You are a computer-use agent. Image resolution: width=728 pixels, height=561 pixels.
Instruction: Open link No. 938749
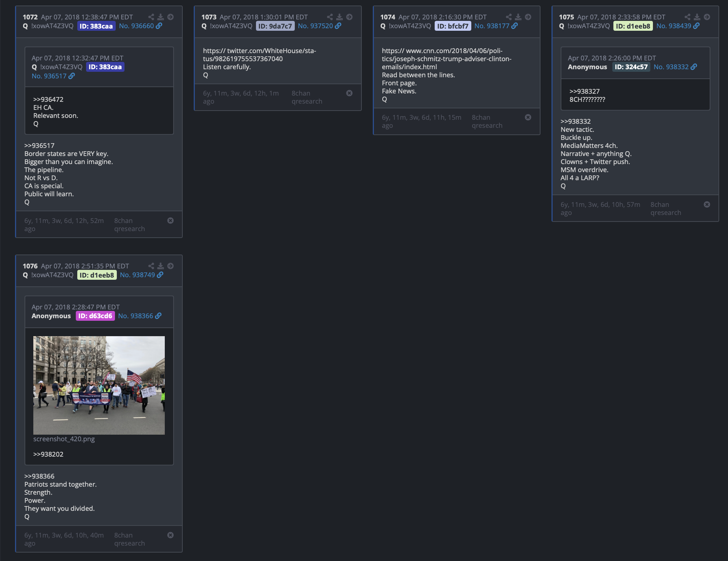click(141, 275)
